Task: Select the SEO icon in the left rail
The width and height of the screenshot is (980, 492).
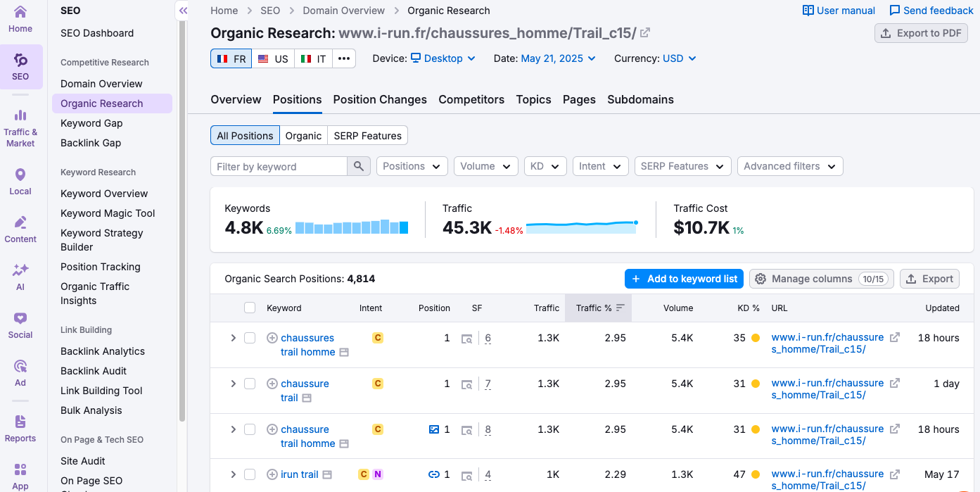Action: [x=20, y=67]
